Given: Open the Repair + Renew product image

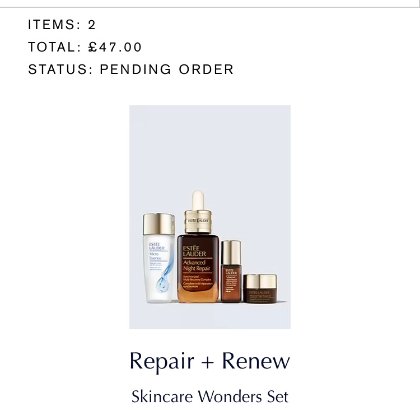Looking at the screenshot, I should coord(210,217).
